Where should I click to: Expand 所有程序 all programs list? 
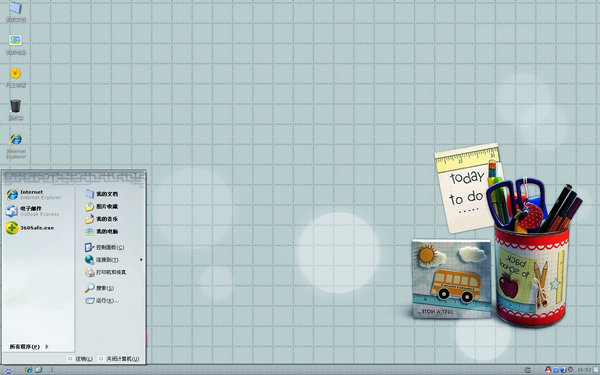tap(29, 347)
